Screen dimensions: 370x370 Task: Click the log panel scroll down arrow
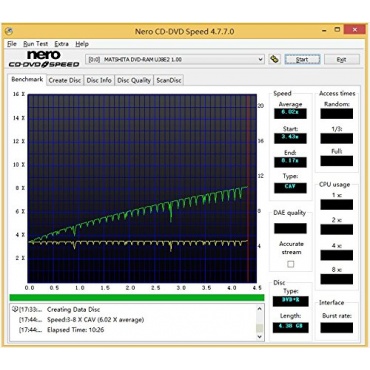pyautogui.click(x=260, y=337)
